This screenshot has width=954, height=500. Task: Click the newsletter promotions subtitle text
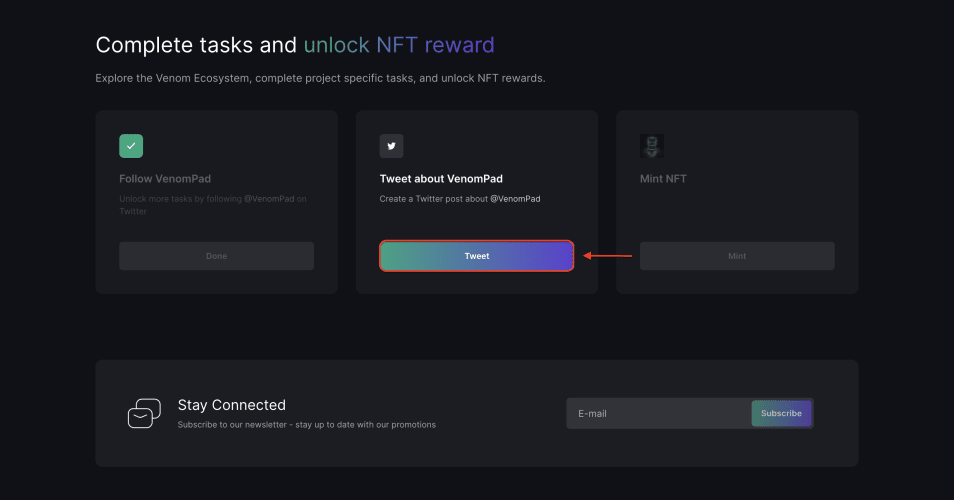pyautogui.click(x=307, y=425)
